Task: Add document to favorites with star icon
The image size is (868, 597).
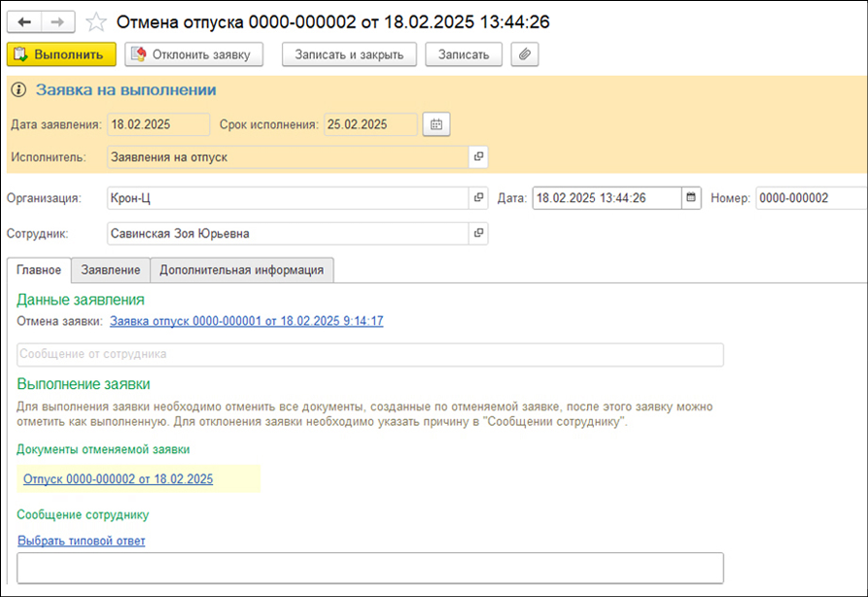Action: click(96, 21)
